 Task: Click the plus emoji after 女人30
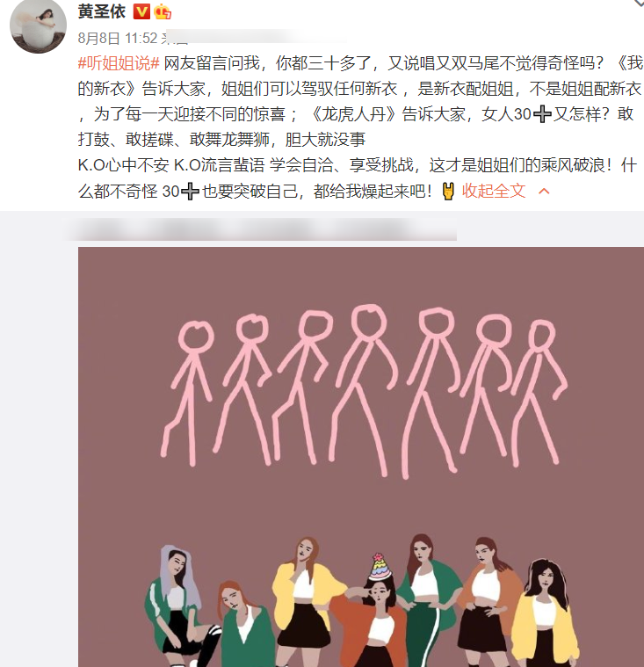[x=542, y=114]
